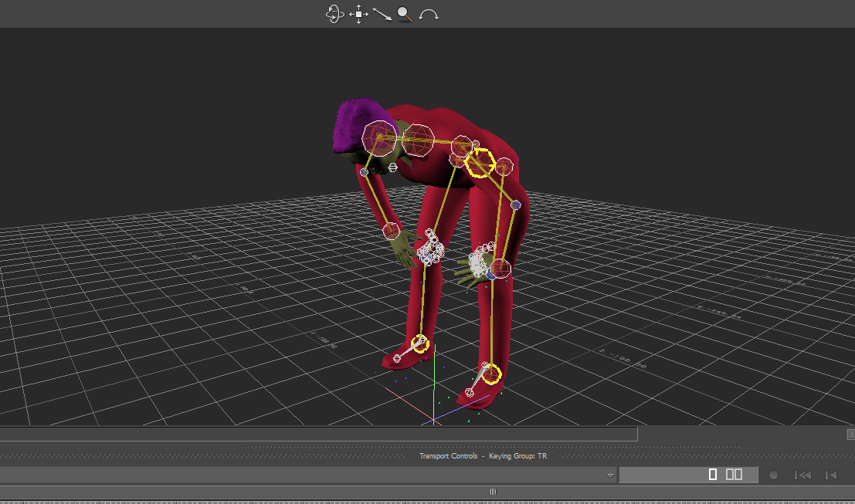Click the character's left ankle yellow effector
The width and height of the screenshot is (855, 504).
(491, 374)
